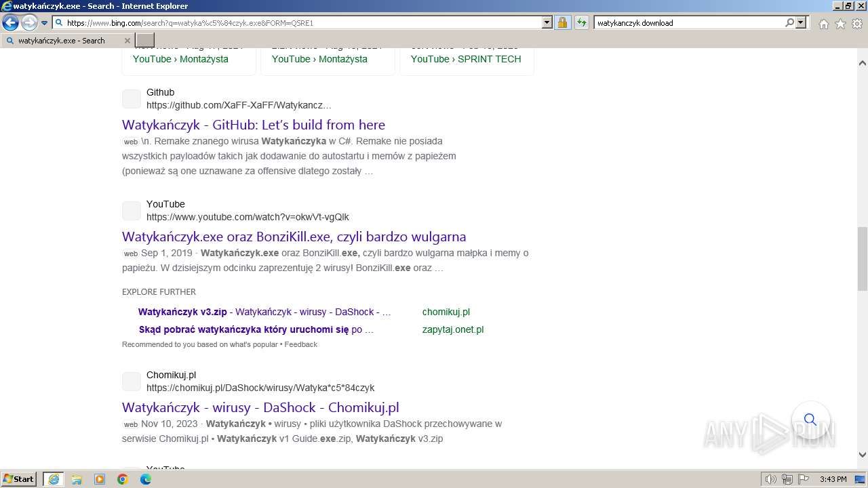Launch Microsoft Edge from the taskbar

pyautogui.click(x=146, y=479)
